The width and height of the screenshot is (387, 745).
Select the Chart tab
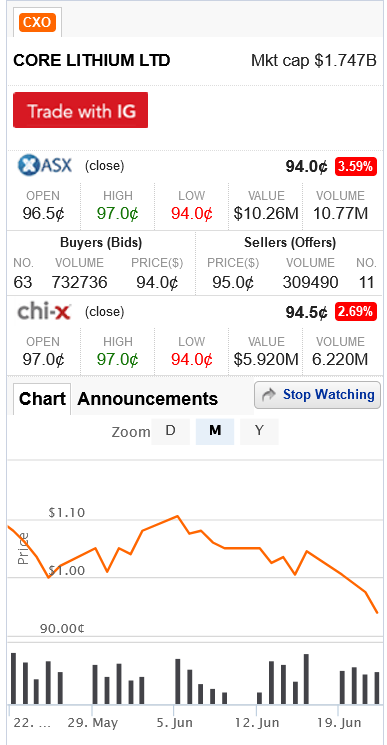(42, 399)
